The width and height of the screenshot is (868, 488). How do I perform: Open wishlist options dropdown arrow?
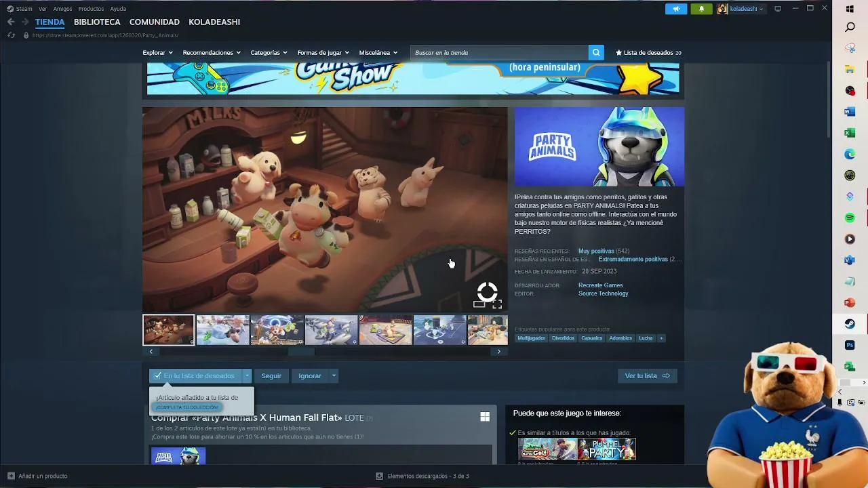coord(248,375)
